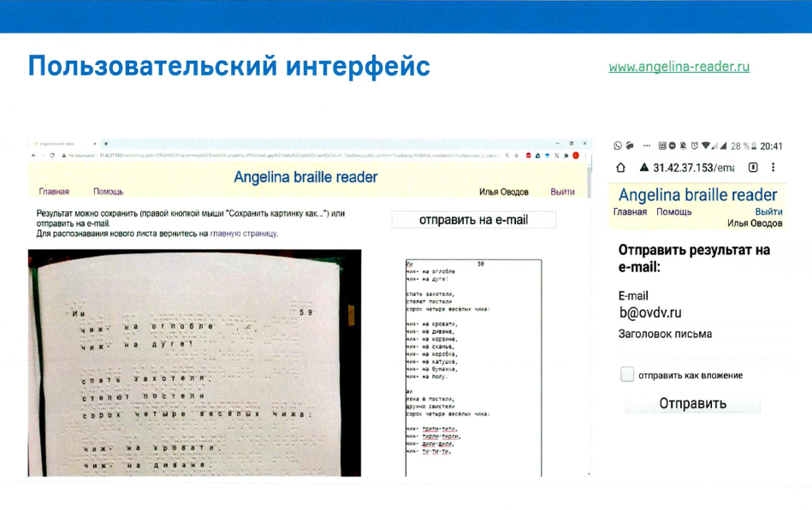Open a new tab with plus icon
Image resolution: width=812 pixels, height=510 pixels.
tap(104, 144)
